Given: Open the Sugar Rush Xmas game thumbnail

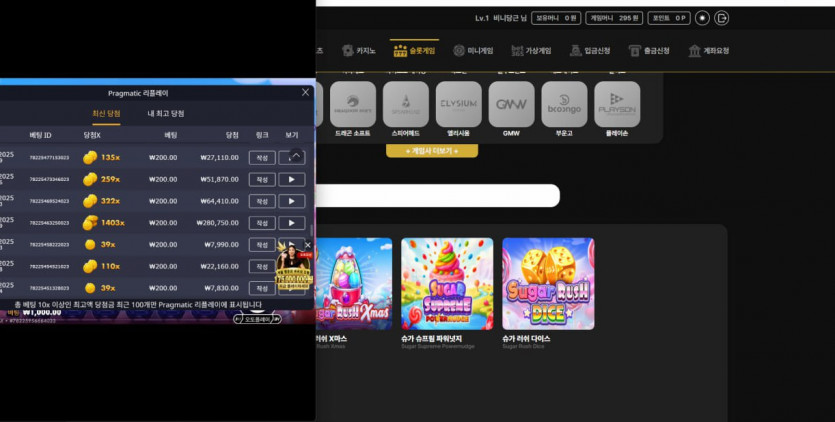Looking at the screenshot, I should (354, 283).
